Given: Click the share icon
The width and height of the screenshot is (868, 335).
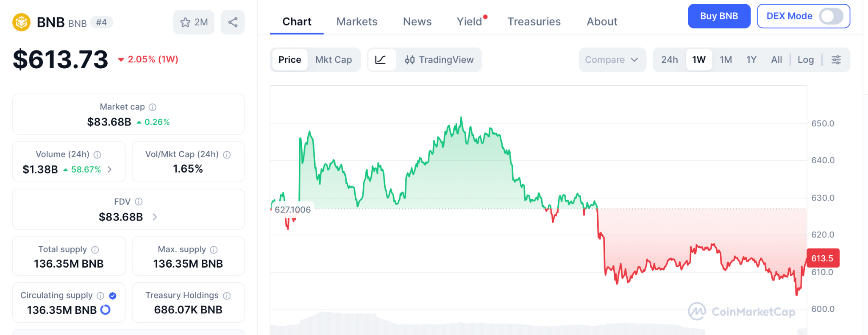Looking at the screenshot, I should (233, 22).
